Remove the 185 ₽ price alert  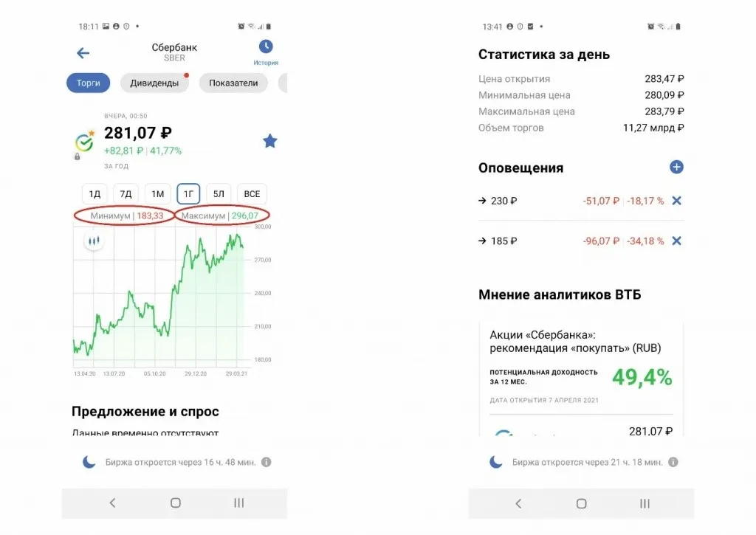pos(677,241)
